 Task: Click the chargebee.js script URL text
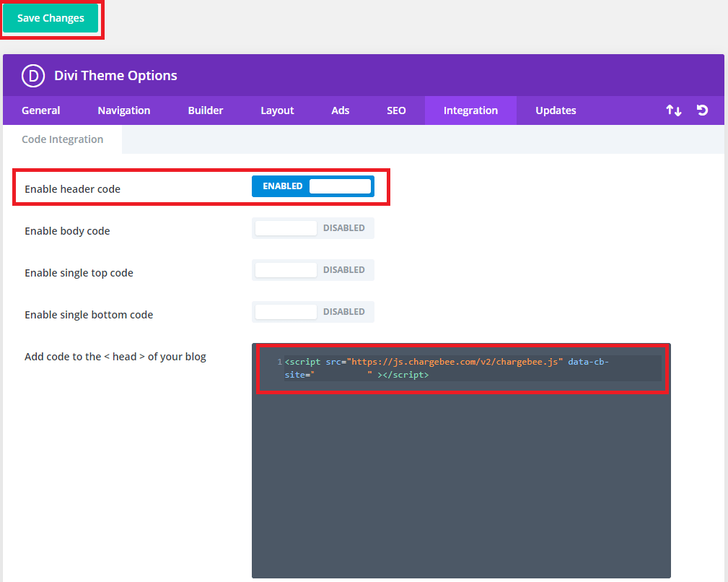[x=455, y=362]
